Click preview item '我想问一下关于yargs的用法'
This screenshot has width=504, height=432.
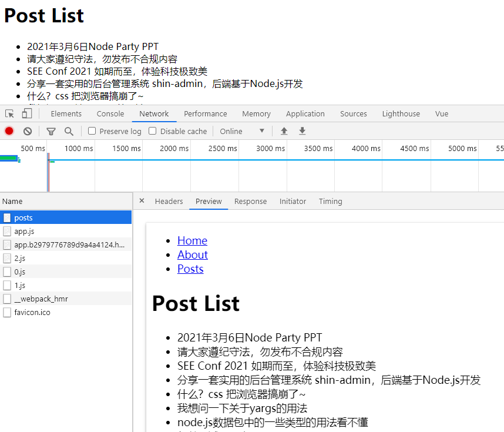pos(242,408)
